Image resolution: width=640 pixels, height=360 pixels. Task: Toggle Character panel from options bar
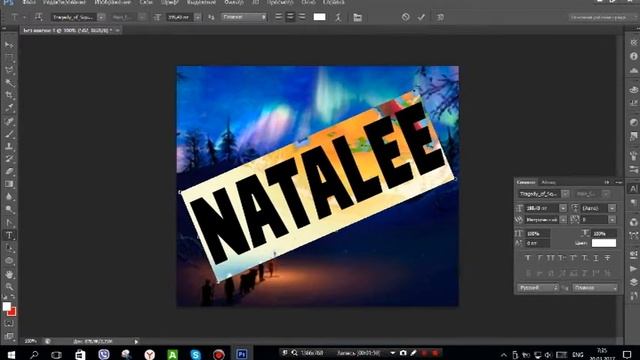[358, 17]
